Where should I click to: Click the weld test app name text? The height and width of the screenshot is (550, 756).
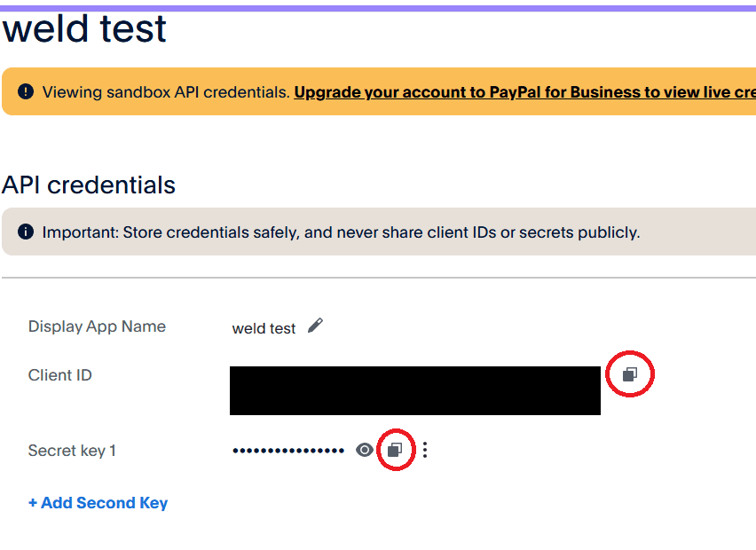click(x=264, y=328)
